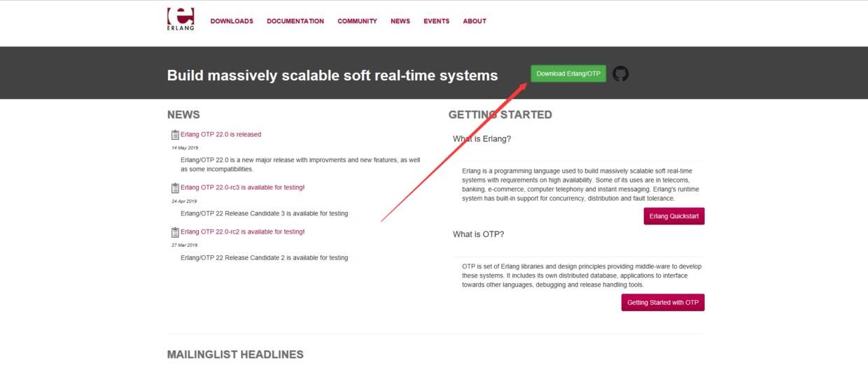The width and height of the screenshot is (868, 365).
Task: Click 'Release Candidate 3 is available' text
Action: [264, 213]
